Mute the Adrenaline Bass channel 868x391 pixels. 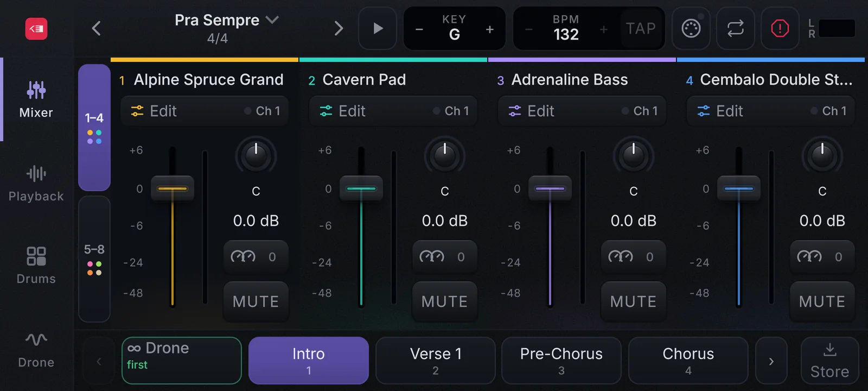[x=634, y=301]
